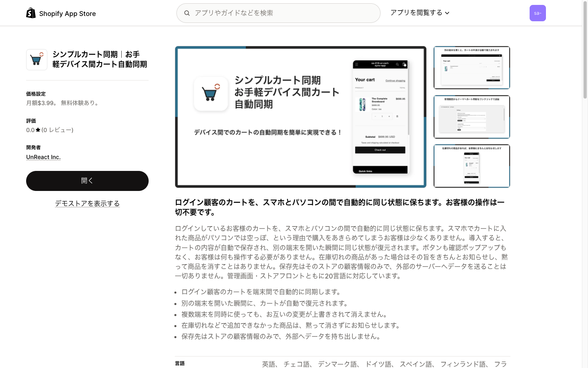Screen dimensions: 588x368
Task: Click the chevron next to アプリを閲覧する
Action: coord(447,13)
